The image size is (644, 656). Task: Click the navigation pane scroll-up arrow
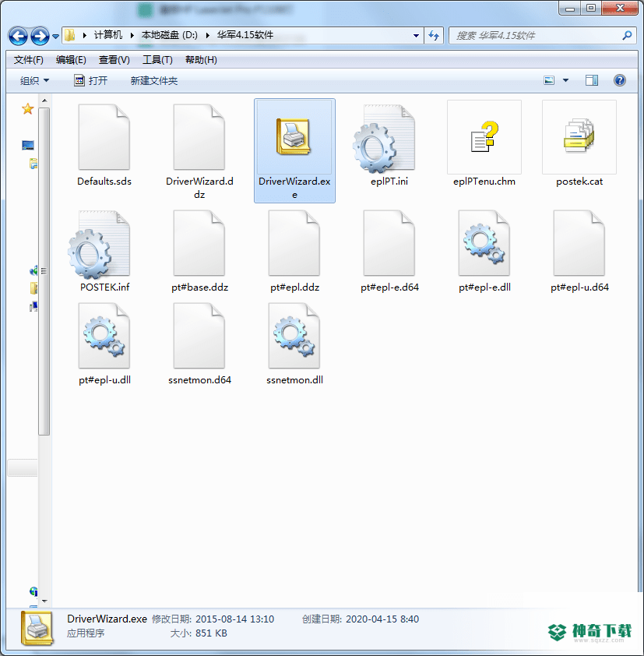pyautogui.click(x=44, y=101)
